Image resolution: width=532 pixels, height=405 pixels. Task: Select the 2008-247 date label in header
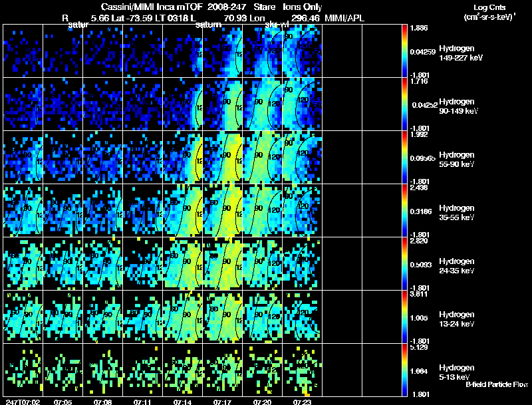coord(226,7)
